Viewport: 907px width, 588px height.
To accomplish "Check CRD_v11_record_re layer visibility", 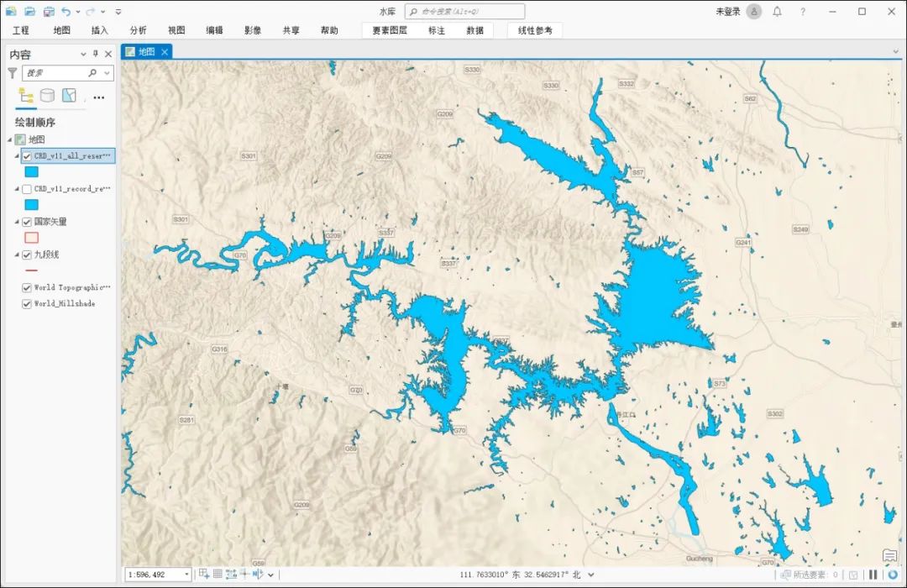I will tap(27, 189).
